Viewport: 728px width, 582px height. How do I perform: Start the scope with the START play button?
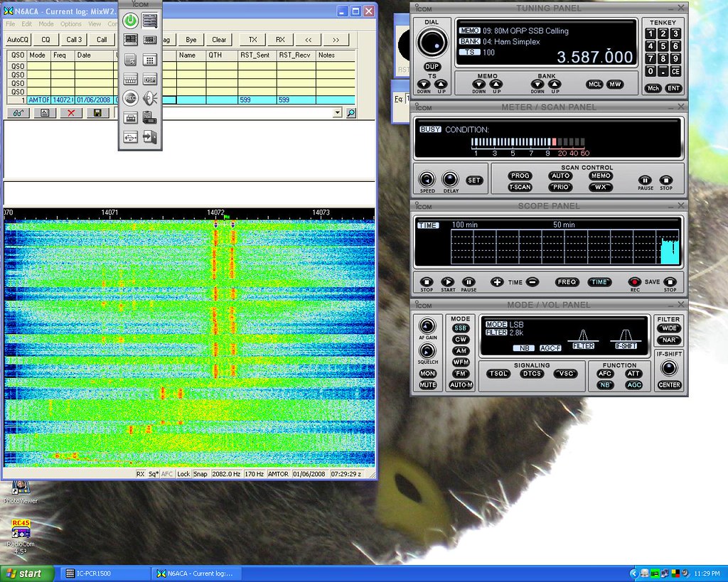coord(448,281)
